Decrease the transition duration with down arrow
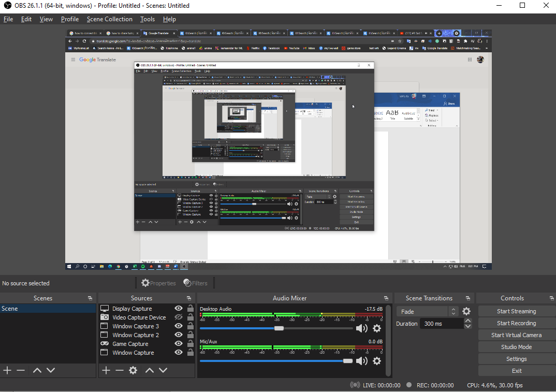Image resolution: width=556 pixels, height=392 pixels. point(468,326)
